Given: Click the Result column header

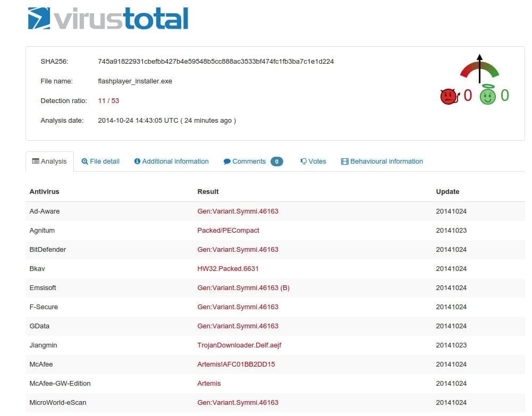Looking at the screenshot, I should tap(208, 192).
